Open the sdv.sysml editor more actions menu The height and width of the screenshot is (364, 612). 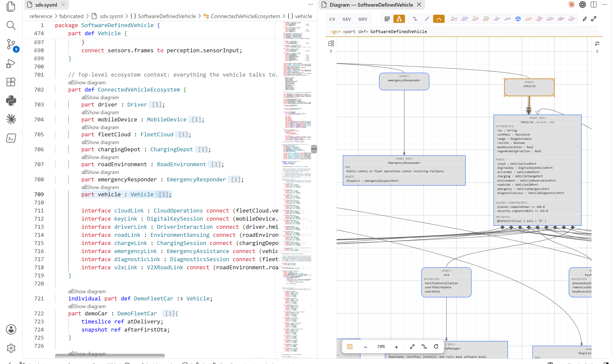tap(310, 5)
